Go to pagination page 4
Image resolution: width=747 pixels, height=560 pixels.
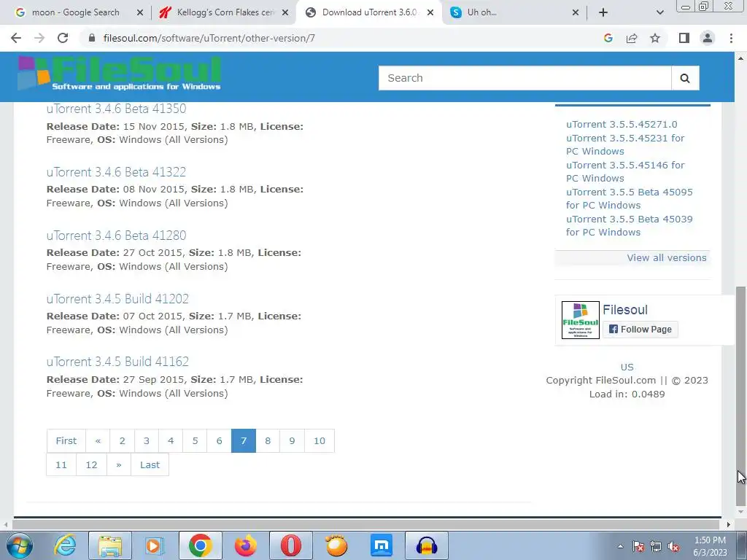171,441
